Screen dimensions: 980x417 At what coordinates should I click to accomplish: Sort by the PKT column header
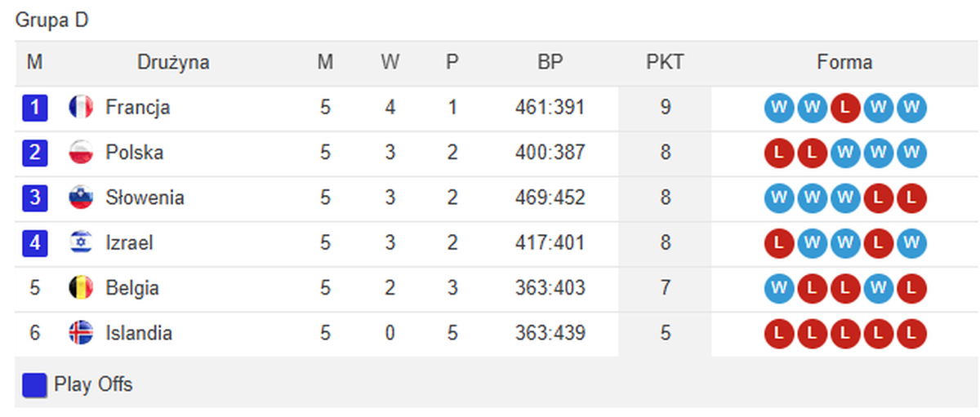point(665,62)
